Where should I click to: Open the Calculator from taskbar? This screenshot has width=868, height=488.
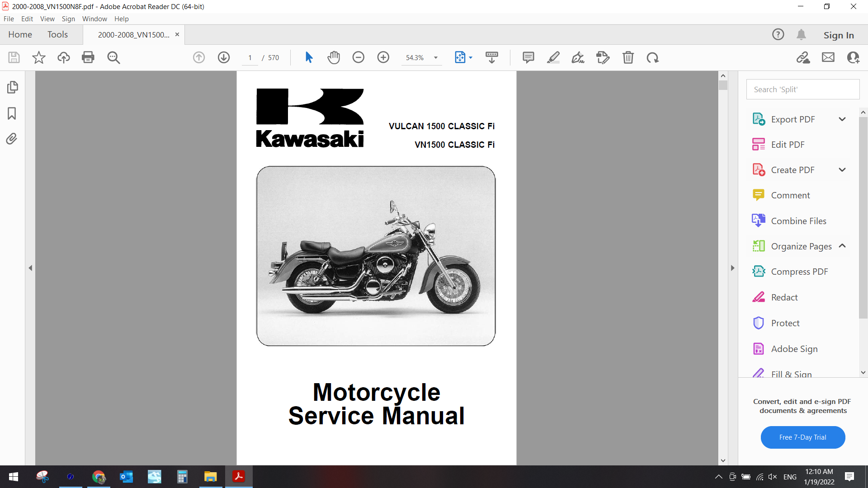tap(182, 477)
